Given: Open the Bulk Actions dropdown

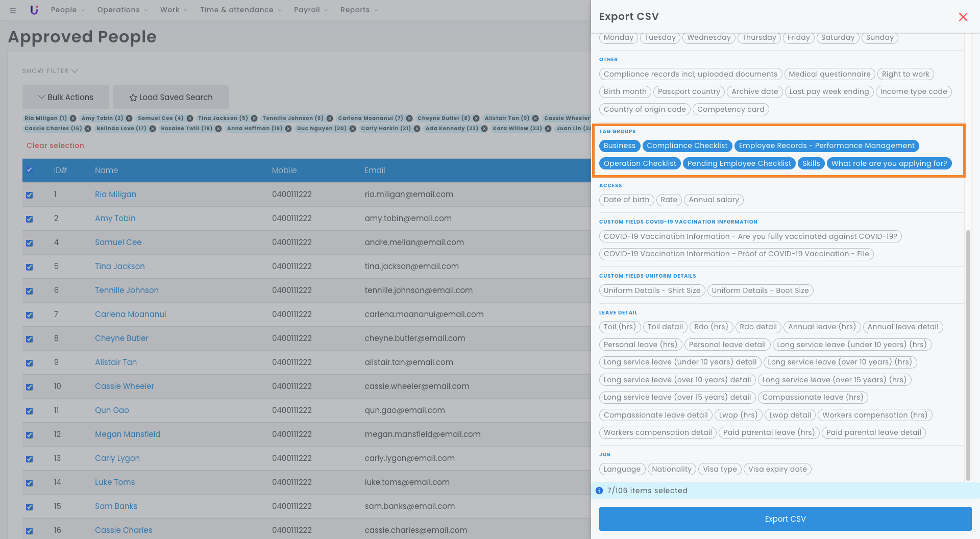Looking at the screenshot, I should pyautogui.click(x=66, y=97).
